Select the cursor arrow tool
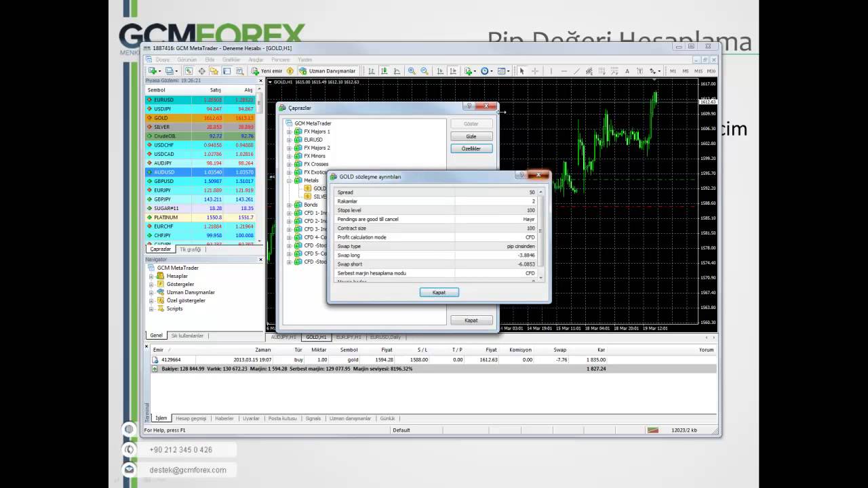Viewport: 868px width, 488px height. point(521,71)
